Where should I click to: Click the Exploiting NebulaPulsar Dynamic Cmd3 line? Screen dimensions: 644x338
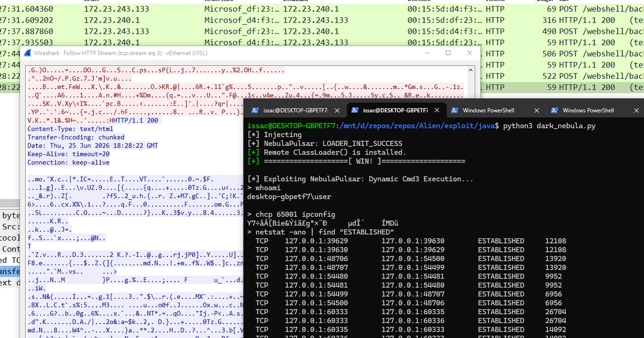tap(361, 179)
